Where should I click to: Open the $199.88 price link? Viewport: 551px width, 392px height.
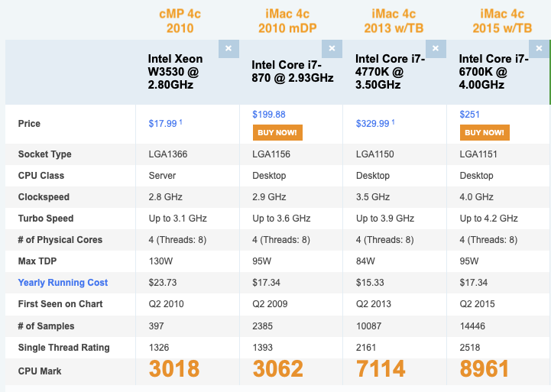(x=269, y=115)
